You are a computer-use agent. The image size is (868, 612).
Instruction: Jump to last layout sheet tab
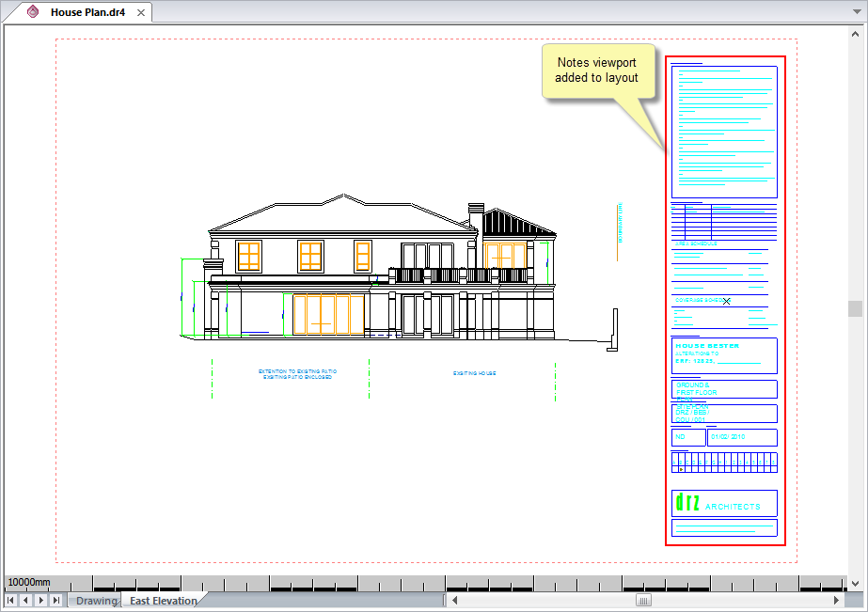pyautogui.click(x=56, y=600)
